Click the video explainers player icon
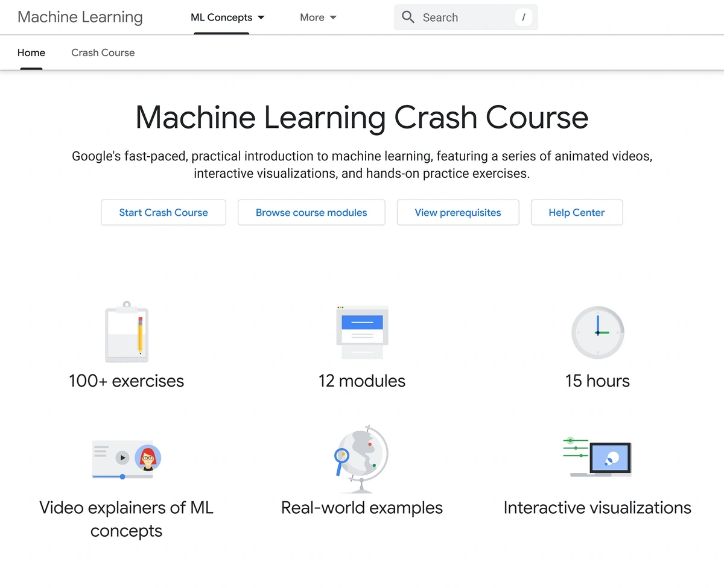Viewport: 724px width, 588px height. [127, 459]
